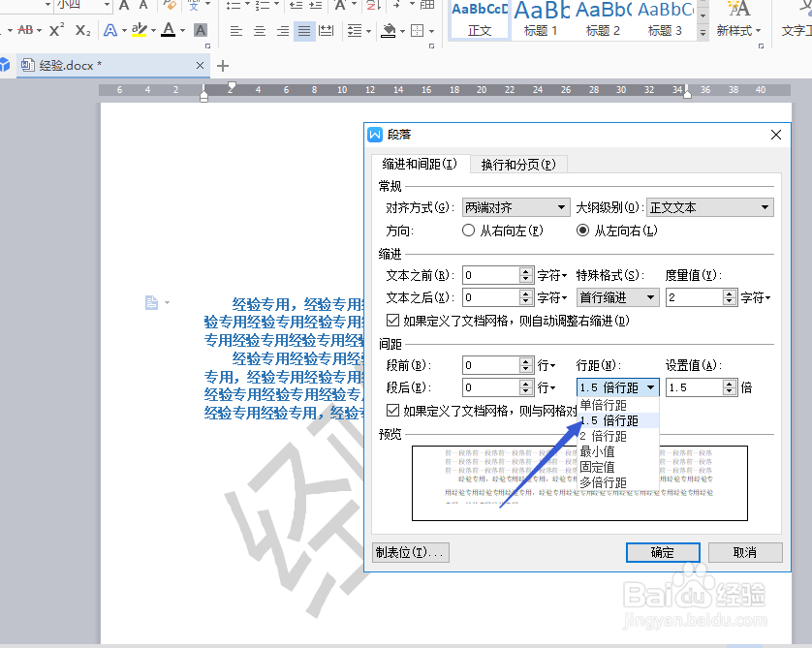Click the 设置值 1.5 input field

(x=694, y=387)
